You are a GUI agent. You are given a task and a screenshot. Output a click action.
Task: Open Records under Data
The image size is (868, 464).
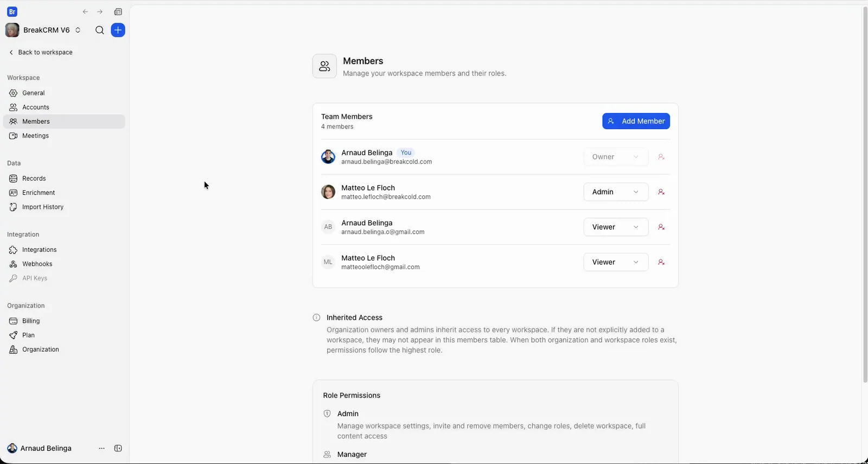(x=64, y=179)
